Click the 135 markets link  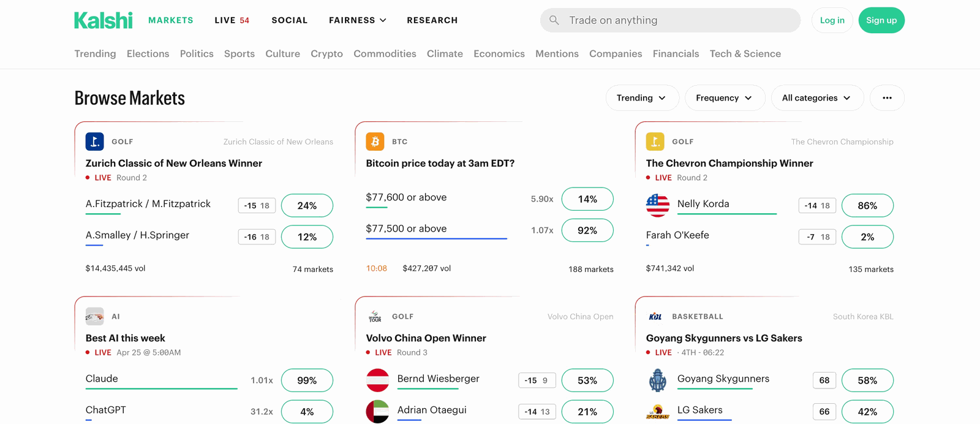click(x=871, y=269)
